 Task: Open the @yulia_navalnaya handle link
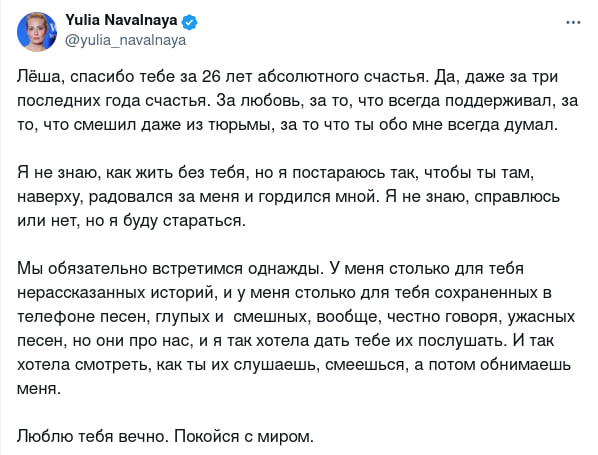[x=125, y=40]
